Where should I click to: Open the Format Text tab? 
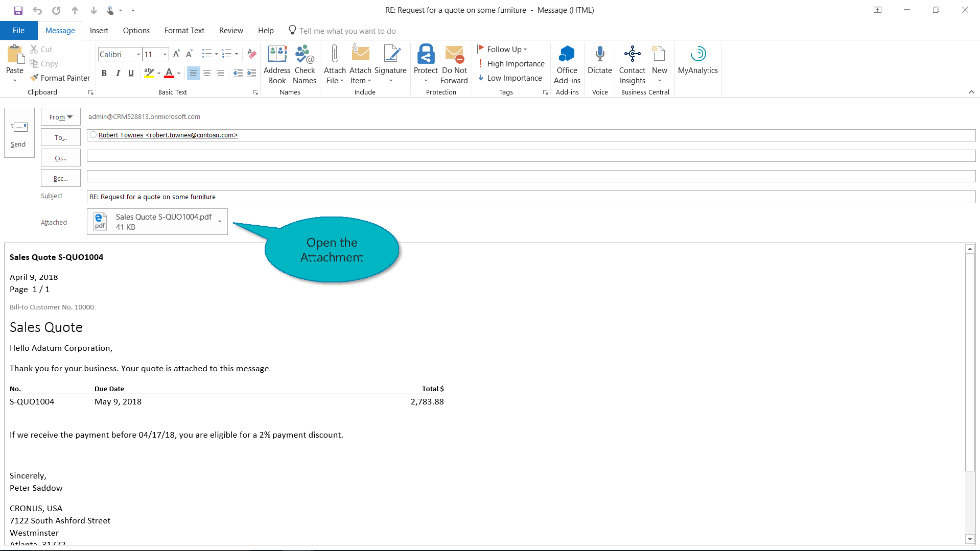tap(184, 31)
